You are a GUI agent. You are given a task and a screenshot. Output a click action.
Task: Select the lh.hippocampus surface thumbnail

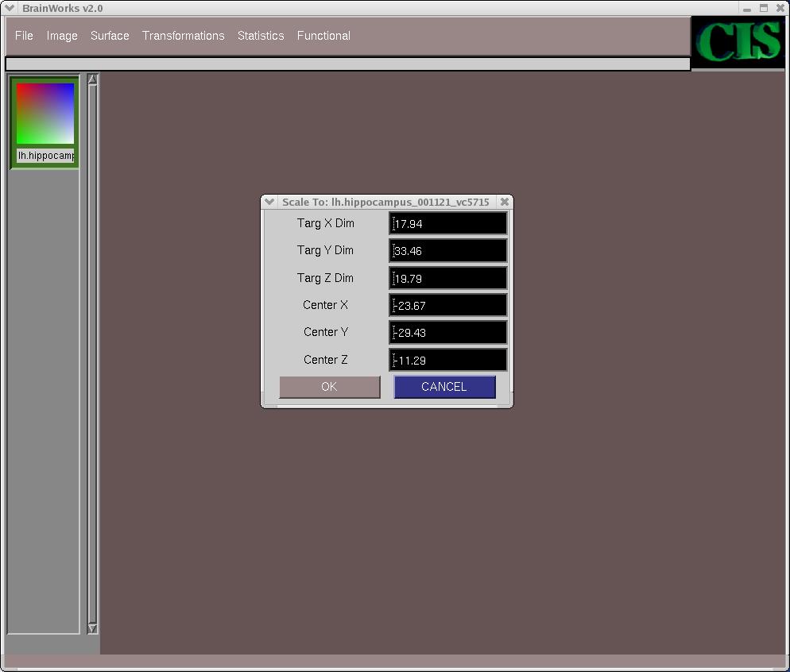tap(45, 114)
